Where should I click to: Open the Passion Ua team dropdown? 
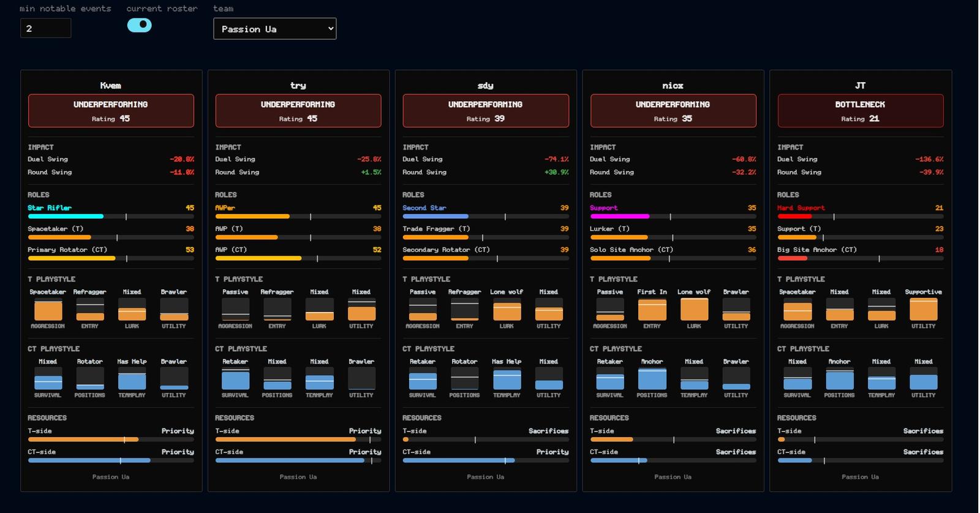pos(274,29)
